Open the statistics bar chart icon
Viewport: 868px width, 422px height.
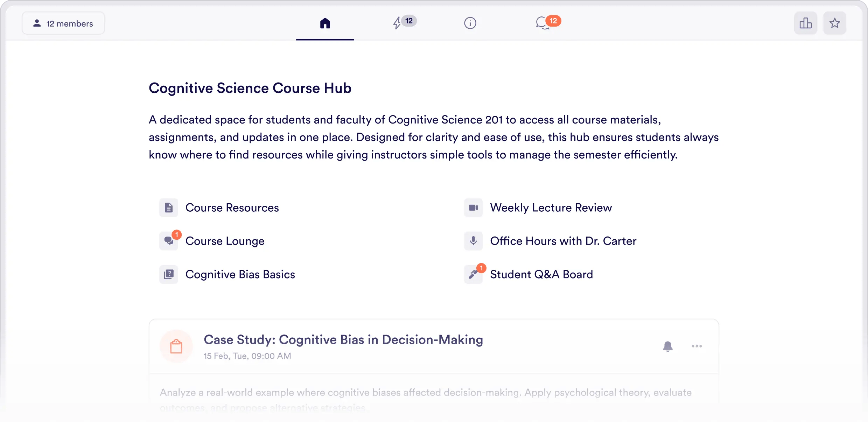coord(805,23)
